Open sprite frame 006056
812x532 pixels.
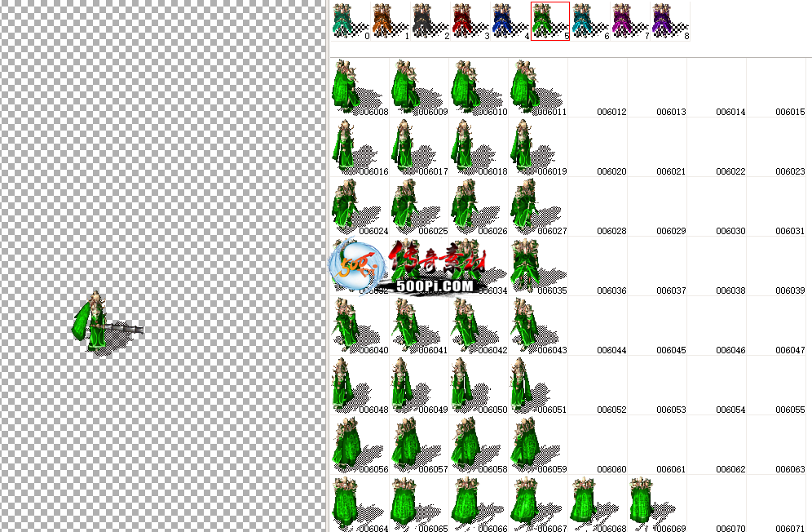coord(360,445)
